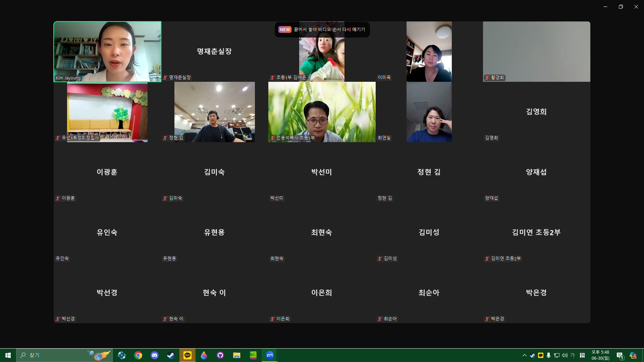Click the muted mic icon for 김미연 초등2부
Screen dimensions: 644x362
(487, 258)
